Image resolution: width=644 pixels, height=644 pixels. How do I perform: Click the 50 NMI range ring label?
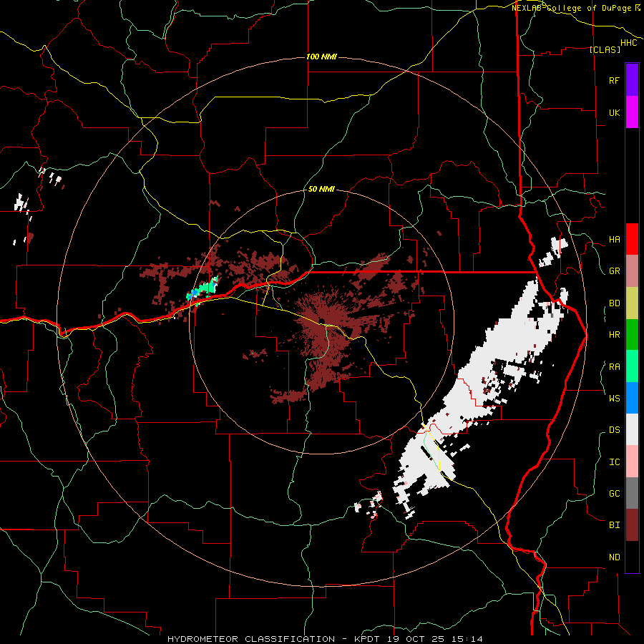[x=321, y=189]
